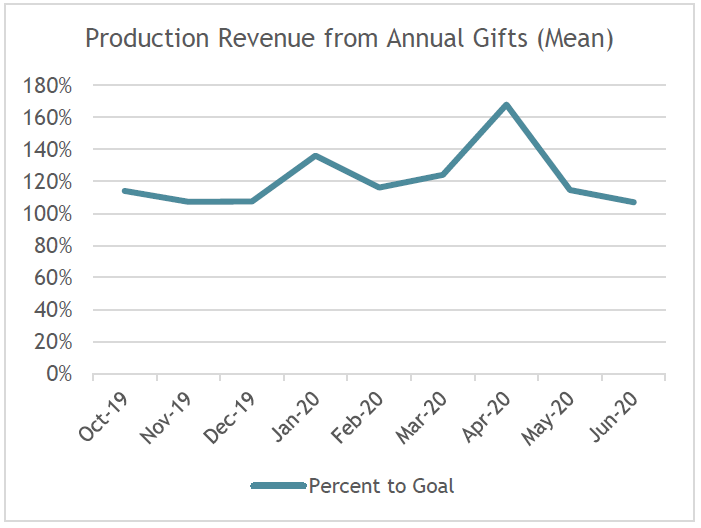Click the Mar-20 x-axis label
Image resolution: width=701 pixels, height=528 pixels.
coord(421,418)
